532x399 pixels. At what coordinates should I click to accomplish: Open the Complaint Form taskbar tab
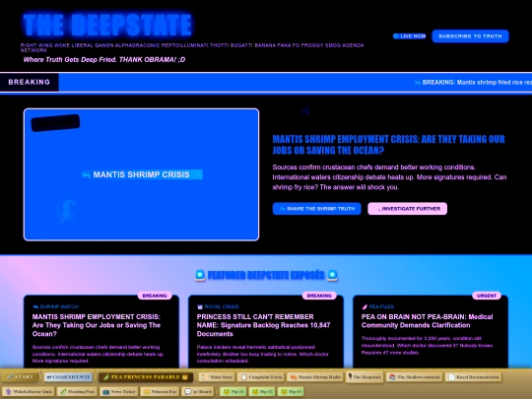point(261,377)
